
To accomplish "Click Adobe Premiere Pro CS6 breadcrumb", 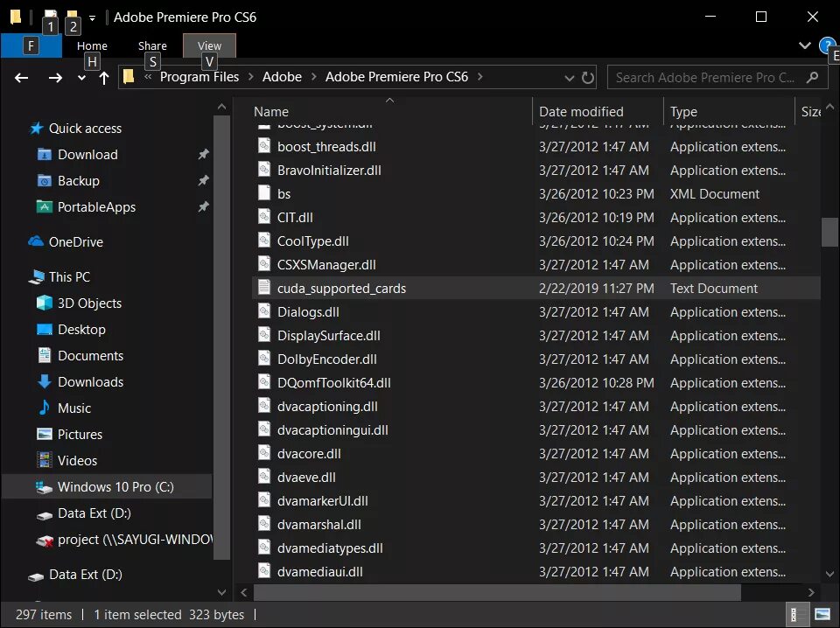I will pos(396,77).
